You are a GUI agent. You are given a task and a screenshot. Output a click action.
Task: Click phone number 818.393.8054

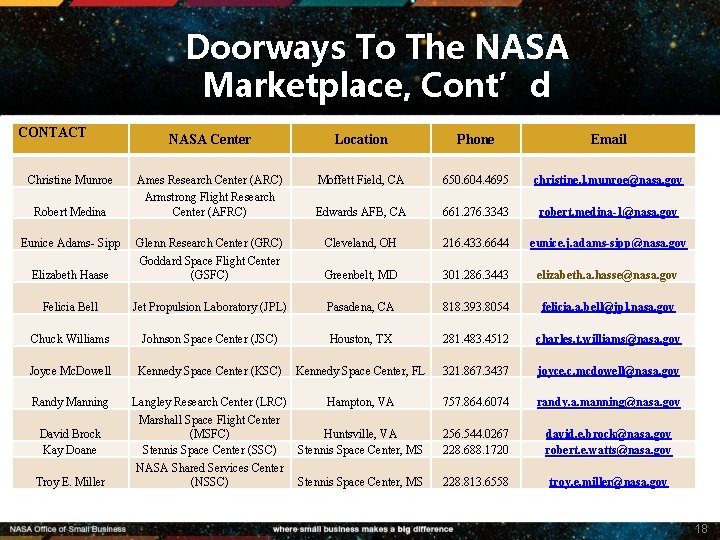(475, 307)
